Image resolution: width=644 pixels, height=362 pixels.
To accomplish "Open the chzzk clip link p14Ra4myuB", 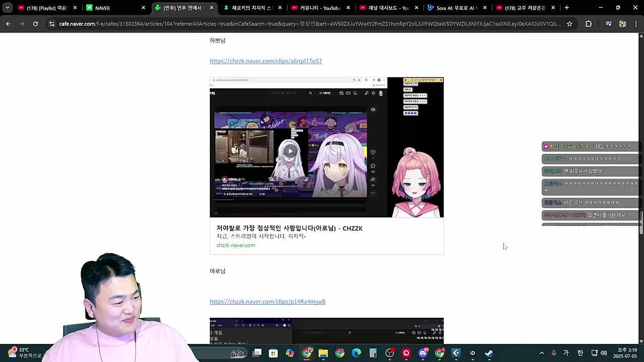I will point(267,302).
